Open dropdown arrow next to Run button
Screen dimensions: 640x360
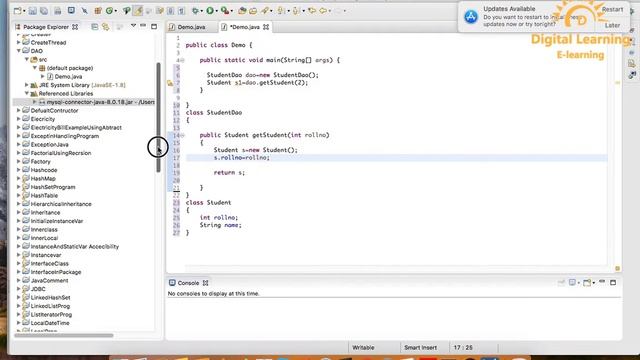[217, 11]
